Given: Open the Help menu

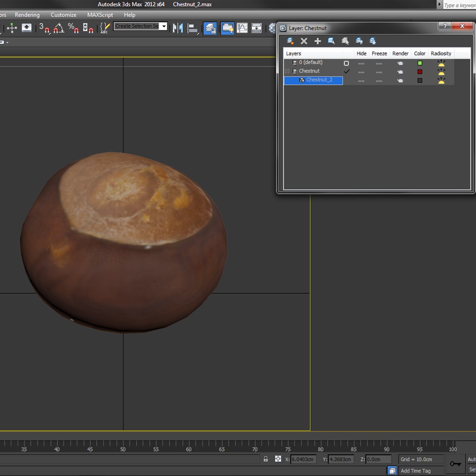Looking at the screenshot, I should tap(129, 15).
